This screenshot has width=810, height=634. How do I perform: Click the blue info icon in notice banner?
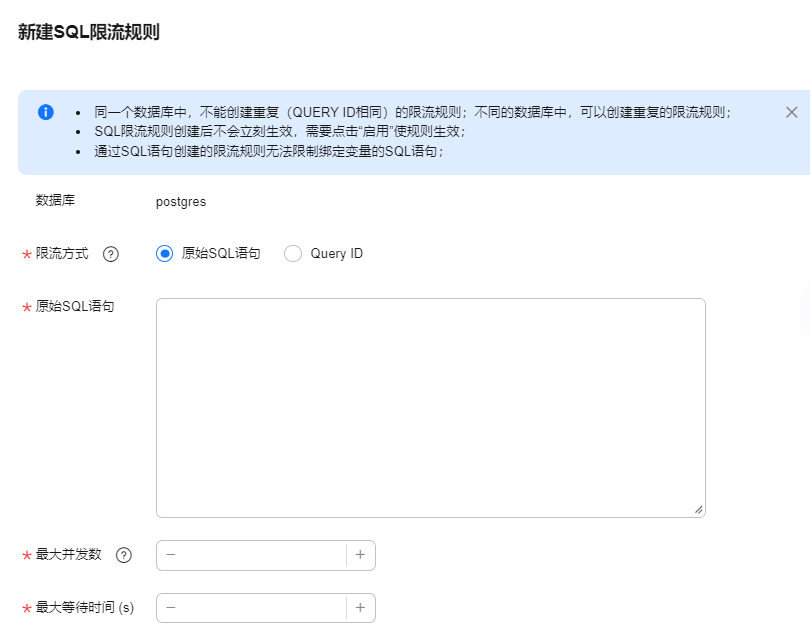pos(46,112)
